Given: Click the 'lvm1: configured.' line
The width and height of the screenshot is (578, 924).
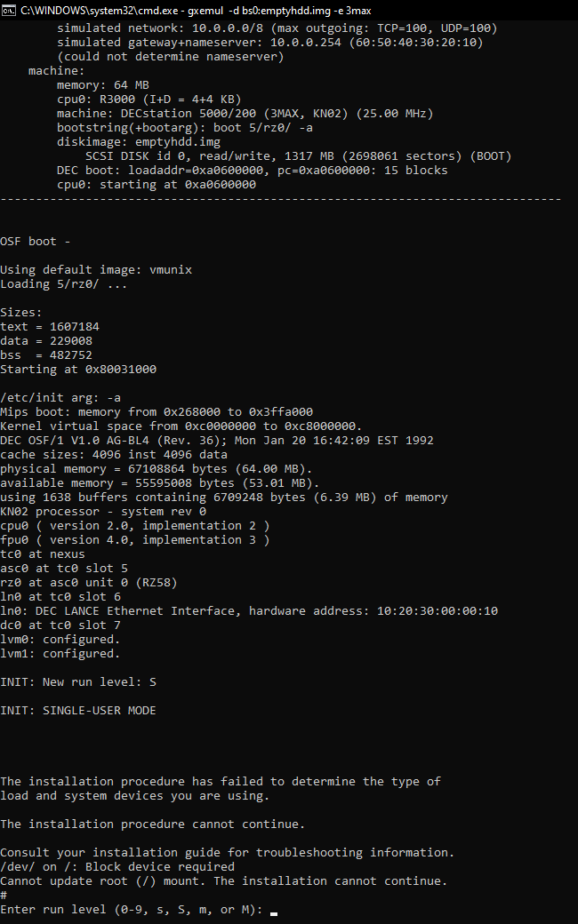Looking at the screenshot, I should click(x=60, y=654).
